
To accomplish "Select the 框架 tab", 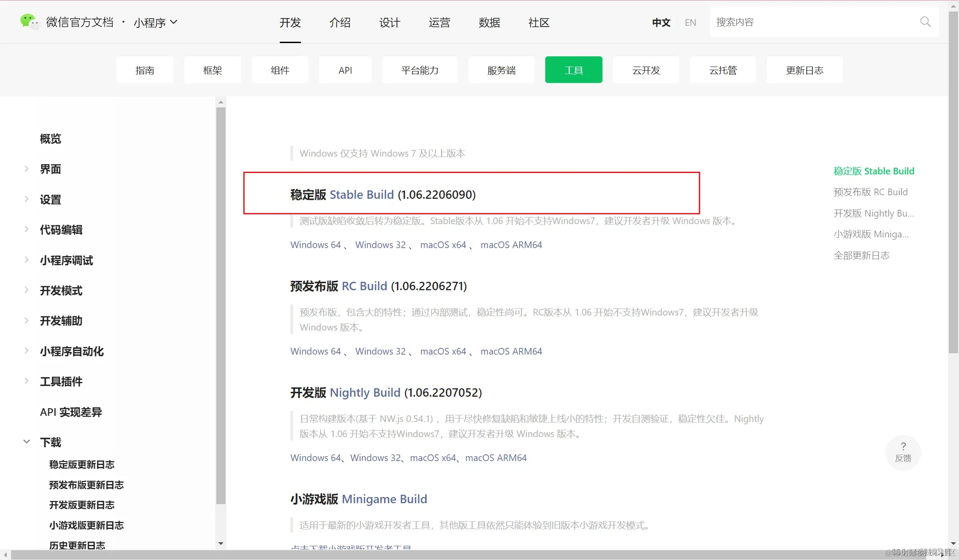I will (x=212, y=70).
